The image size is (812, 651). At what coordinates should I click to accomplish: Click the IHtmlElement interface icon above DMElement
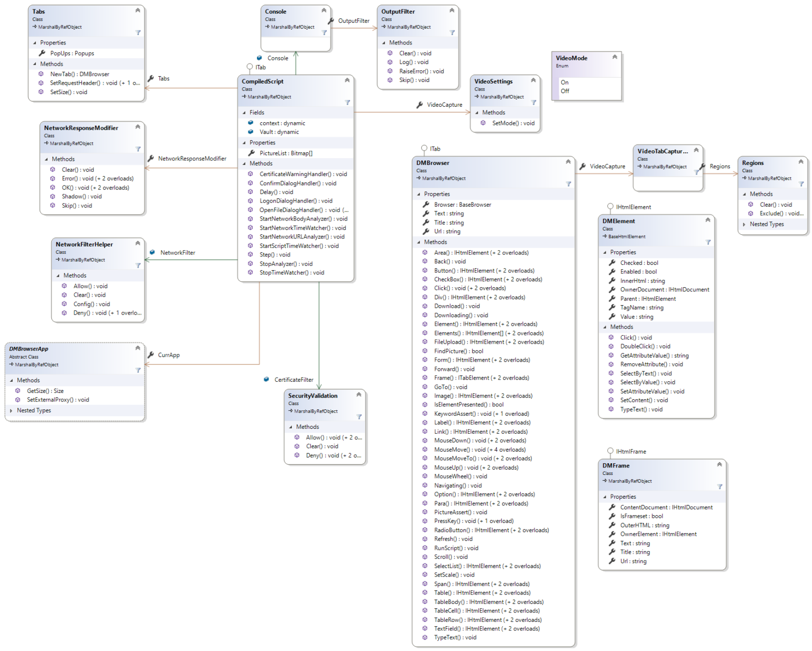[x=611, y=207]
